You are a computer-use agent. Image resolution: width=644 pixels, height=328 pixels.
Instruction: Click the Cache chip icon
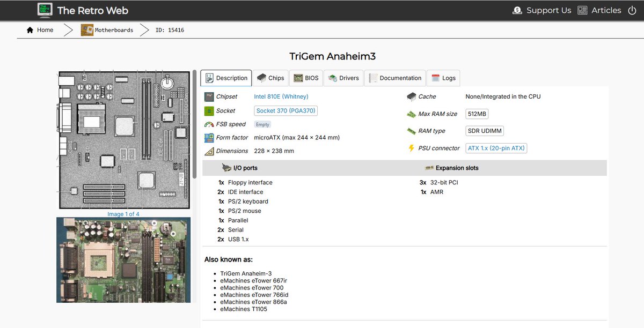[x=412, y=96]
